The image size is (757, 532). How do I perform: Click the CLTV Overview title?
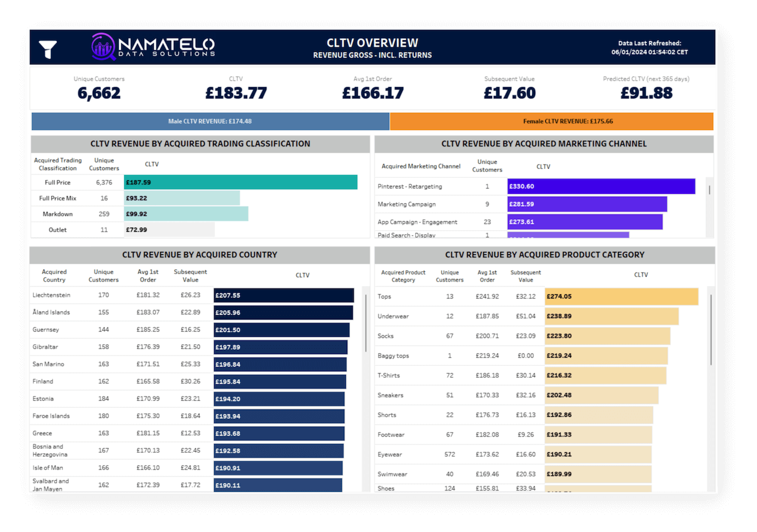373,43
